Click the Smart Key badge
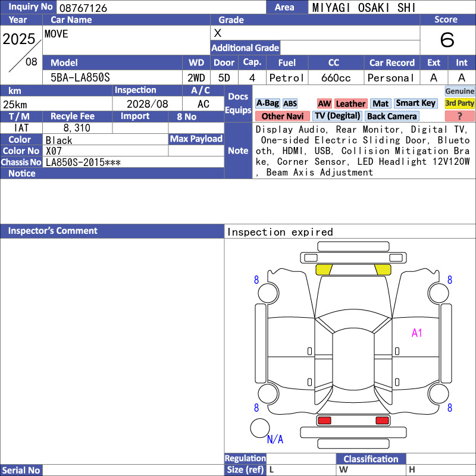 click(415, 104)
